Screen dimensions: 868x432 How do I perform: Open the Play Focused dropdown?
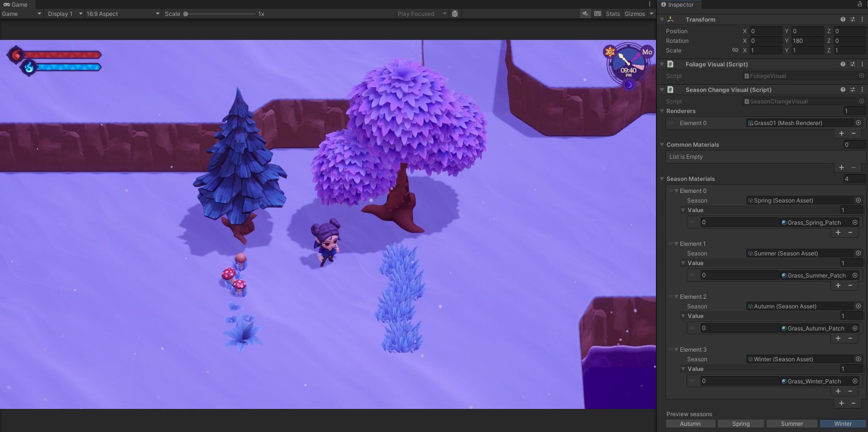[421, 14]
